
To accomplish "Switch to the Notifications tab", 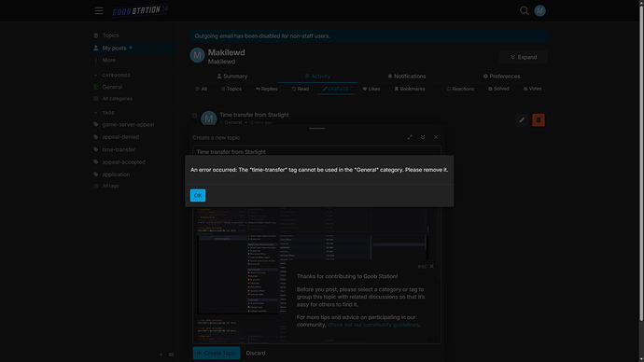I will point(407,77).
